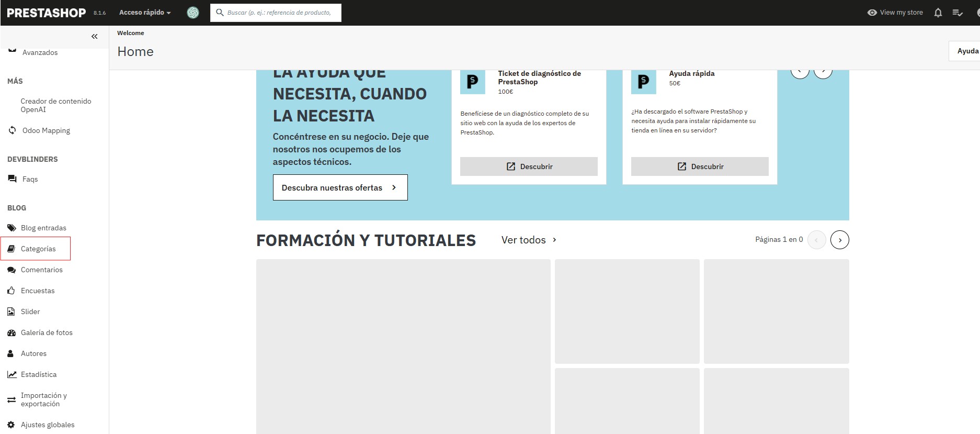Click the PrestaShop logo on Ayuda rápida card
Image resolution: width=980 pixels, height=434 pixels.
pos(644,82)
